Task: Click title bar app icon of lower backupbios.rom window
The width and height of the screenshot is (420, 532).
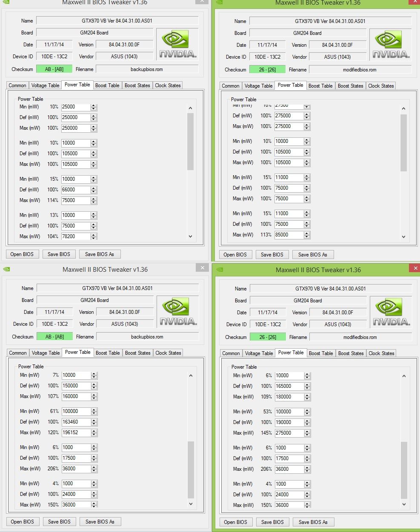Action: [x=6, y=269]
